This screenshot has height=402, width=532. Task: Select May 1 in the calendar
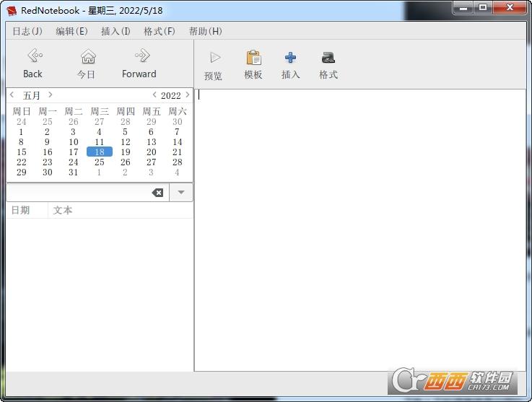pyautogui.click(x=22, y=131)
